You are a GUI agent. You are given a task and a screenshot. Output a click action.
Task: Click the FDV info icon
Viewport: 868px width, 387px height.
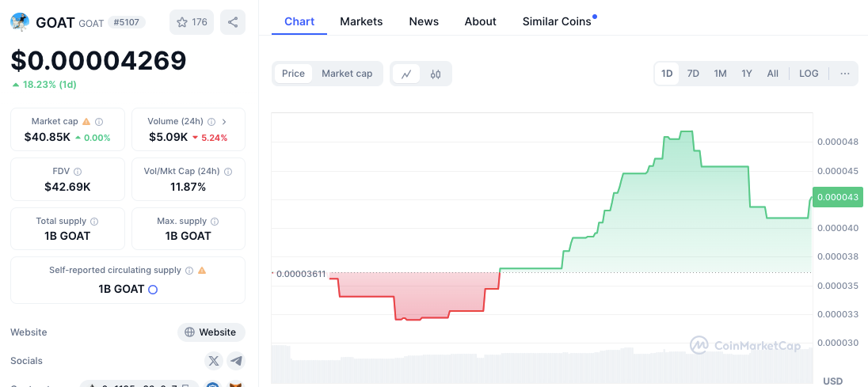78,172
